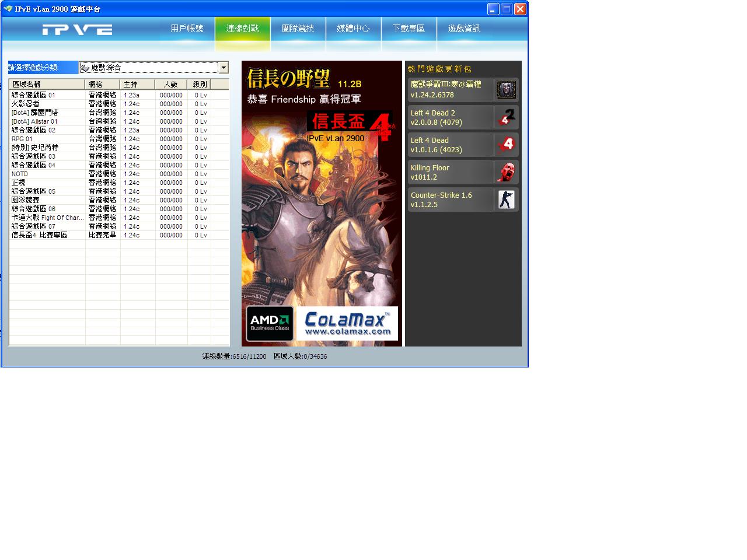Open the 下載專區 tab
The image size is (747, 560).
point(409,29)
